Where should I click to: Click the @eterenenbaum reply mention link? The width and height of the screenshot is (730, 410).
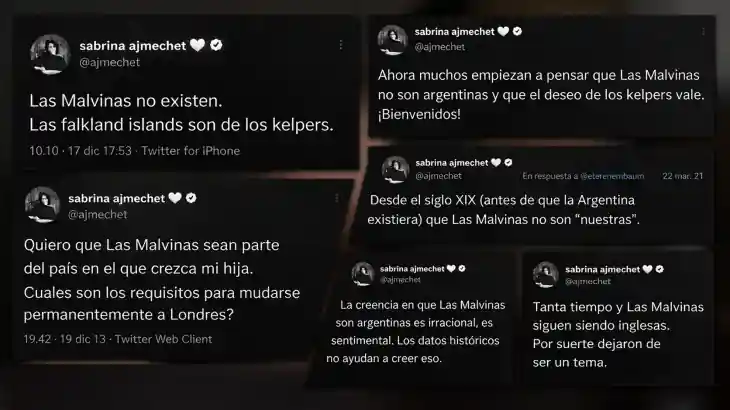click(613, 176)
